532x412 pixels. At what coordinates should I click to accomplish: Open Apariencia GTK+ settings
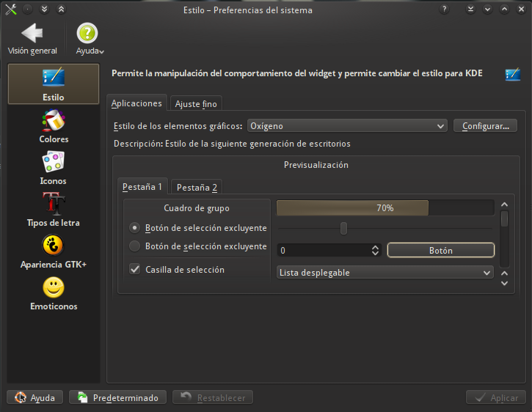coord(54,252)
